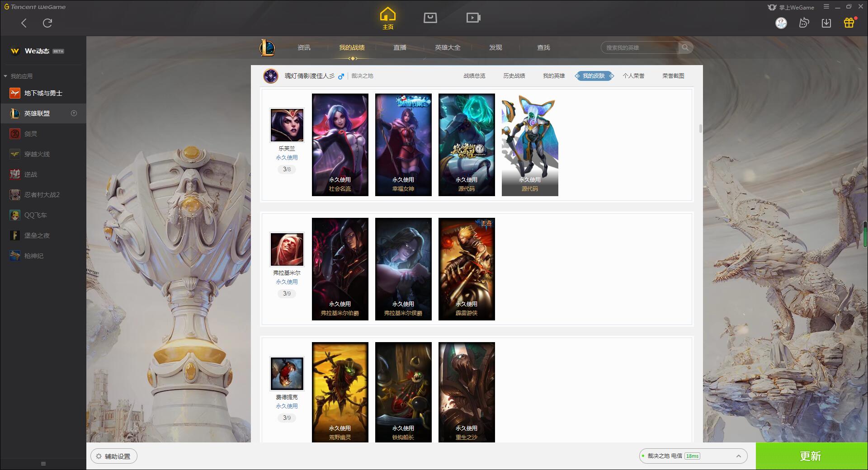Switch to 历史战绩 sub-tab
Screen dimensions: 868x470
[514, 76]
